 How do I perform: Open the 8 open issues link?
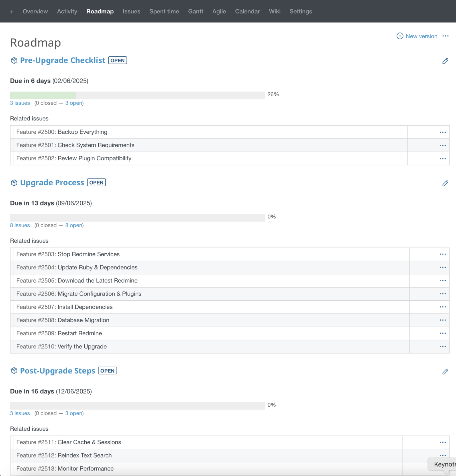coord(74,225)
